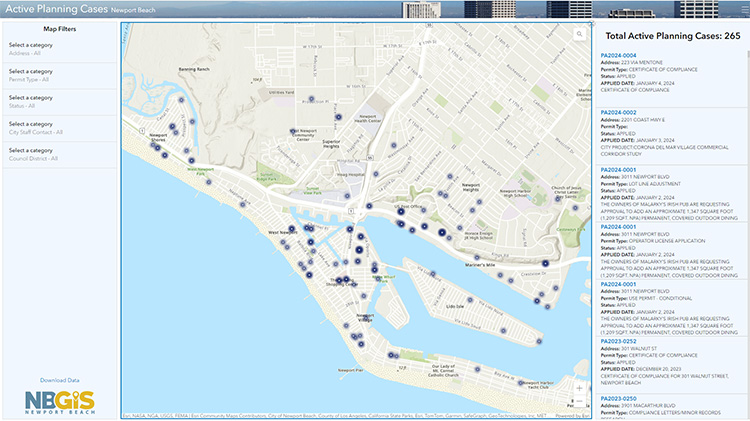Select the PA2023-0252 case entry
750x421 pixels.
point(618,341)
